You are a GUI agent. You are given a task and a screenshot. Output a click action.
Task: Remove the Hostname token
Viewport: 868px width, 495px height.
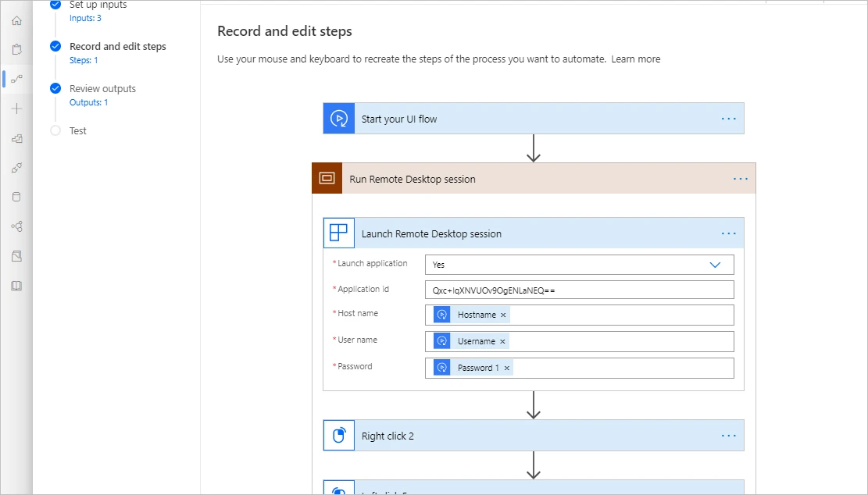click(502, 315)
